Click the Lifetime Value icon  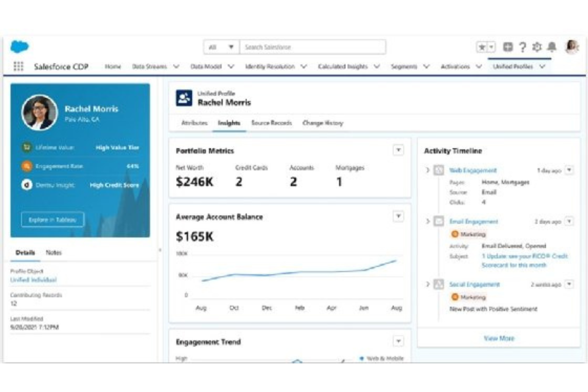(x=27, y=147)
